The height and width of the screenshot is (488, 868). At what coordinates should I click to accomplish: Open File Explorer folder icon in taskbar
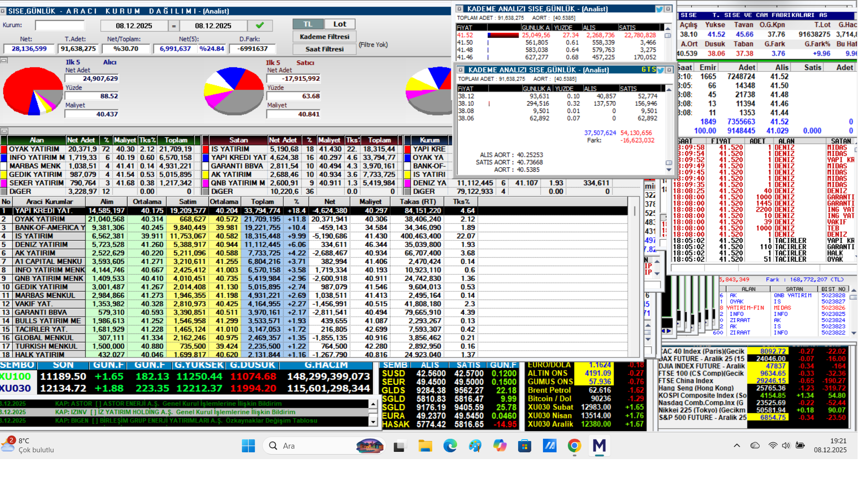pyautogui.click(x=425, y=446)
